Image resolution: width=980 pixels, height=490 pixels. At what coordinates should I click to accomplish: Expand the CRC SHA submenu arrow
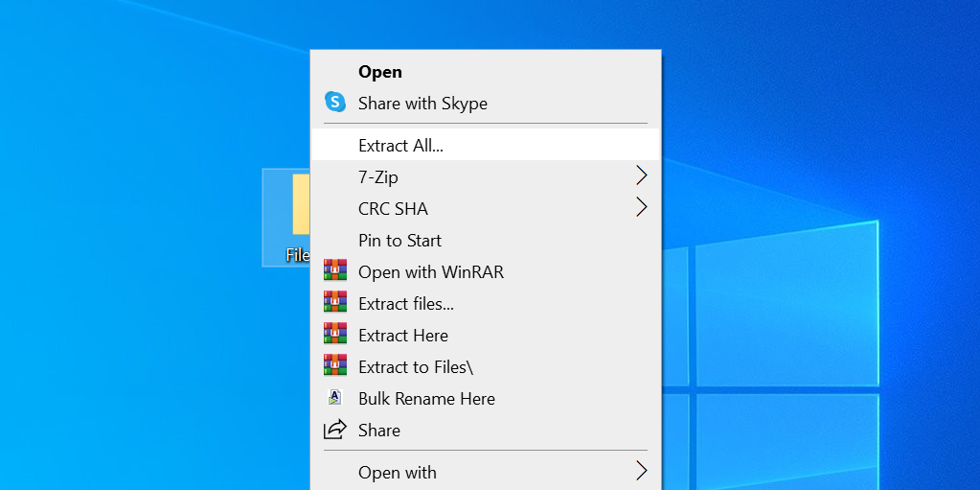[641, 207]
